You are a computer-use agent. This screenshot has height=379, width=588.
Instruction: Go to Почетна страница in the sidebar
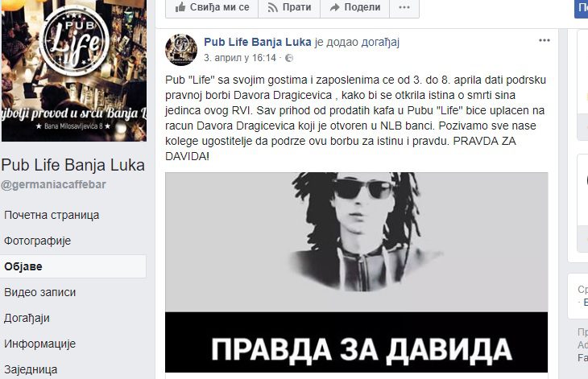(52, 215)
